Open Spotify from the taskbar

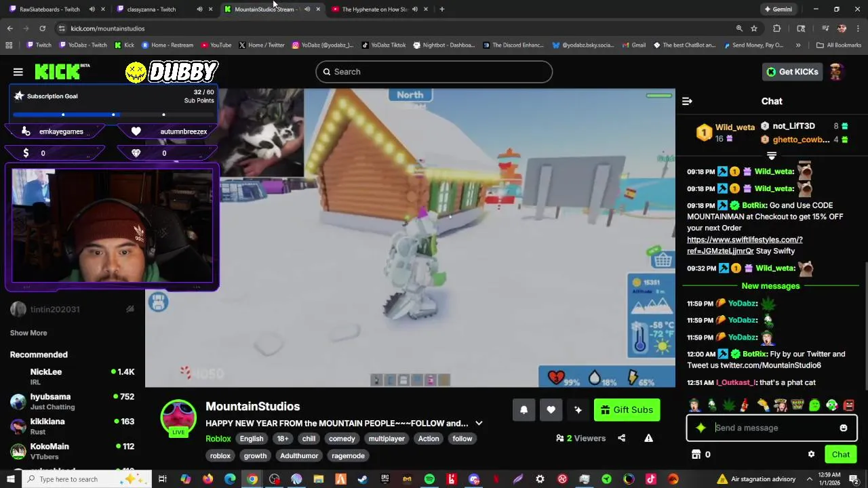(x=429, y=479)
